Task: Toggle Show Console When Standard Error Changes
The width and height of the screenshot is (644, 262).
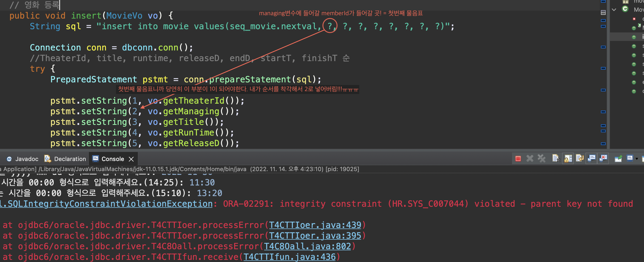Action: coord(603,159)
